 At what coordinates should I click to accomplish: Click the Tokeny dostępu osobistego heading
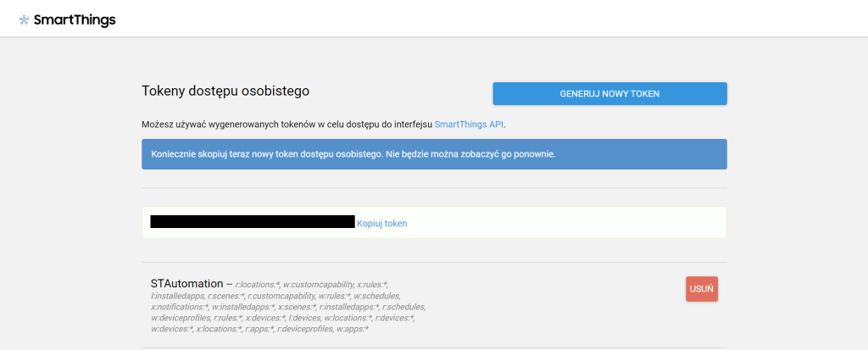[225, 91]
